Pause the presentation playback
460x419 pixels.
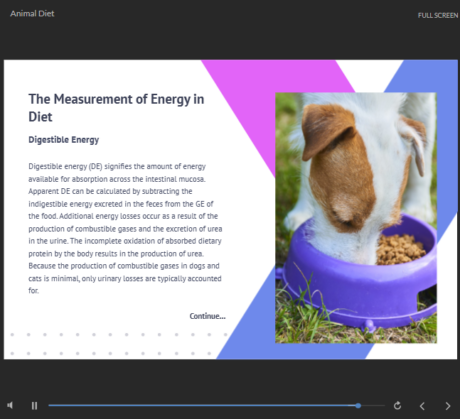pos(34,406)
